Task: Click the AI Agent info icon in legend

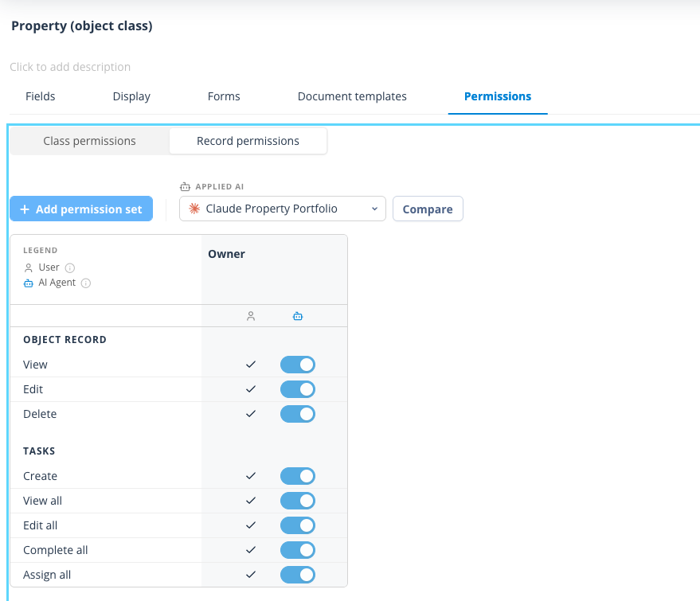Action: click(x=86, y=283)
